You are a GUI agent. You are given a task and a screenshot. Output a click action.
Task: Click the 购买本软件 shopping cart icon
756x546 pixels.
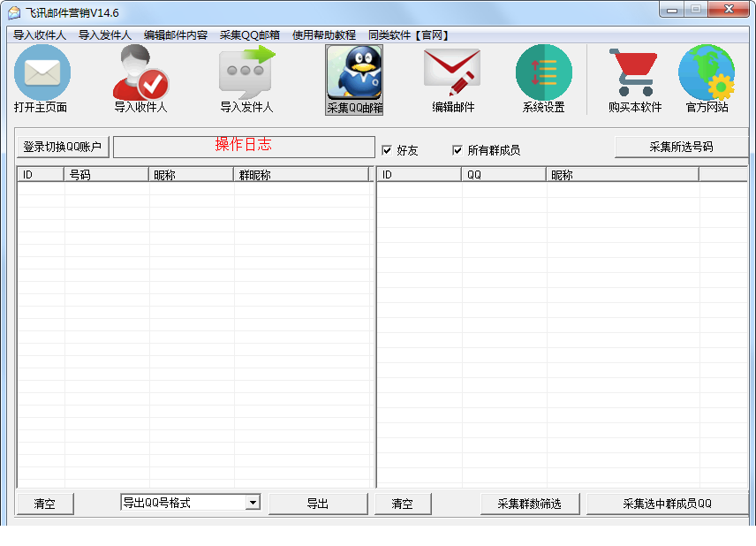coord(633,72)
